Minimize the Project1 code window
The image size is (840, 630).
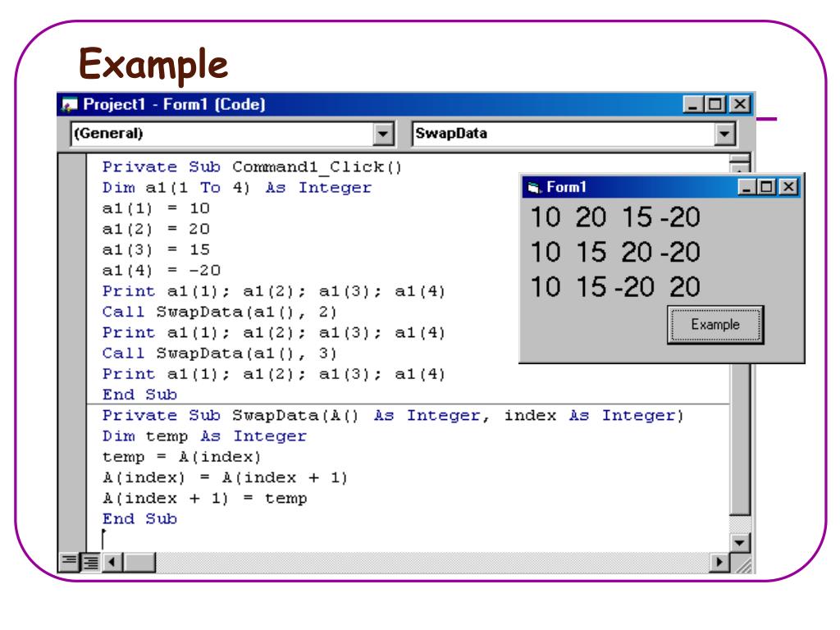(x=693, y=104)
